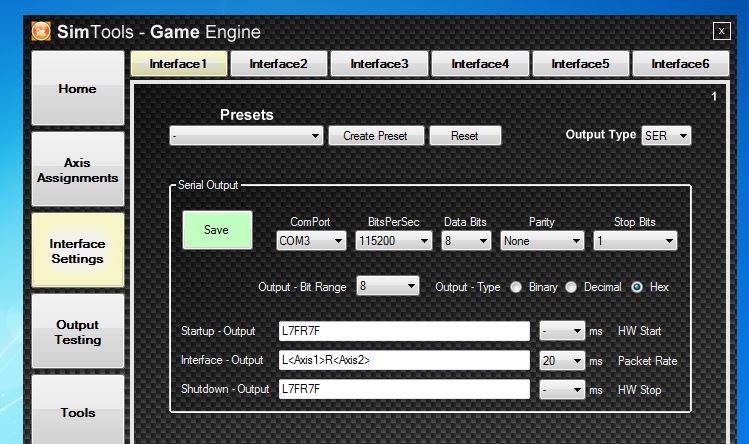Image resolution: width=749 pixels, height=444 pixels.
Task: Select the Hex output type radio
Action: [637, 287]
